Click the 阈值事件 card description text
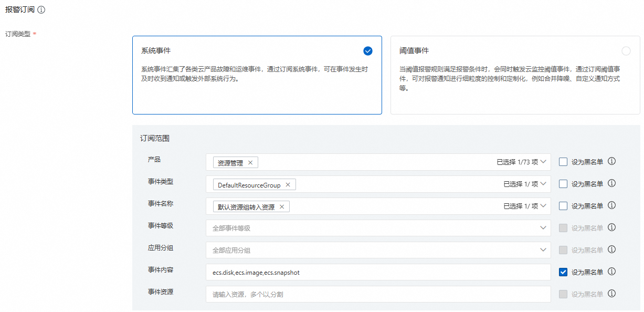Screen dimensions: 644x312 [510, 79]
